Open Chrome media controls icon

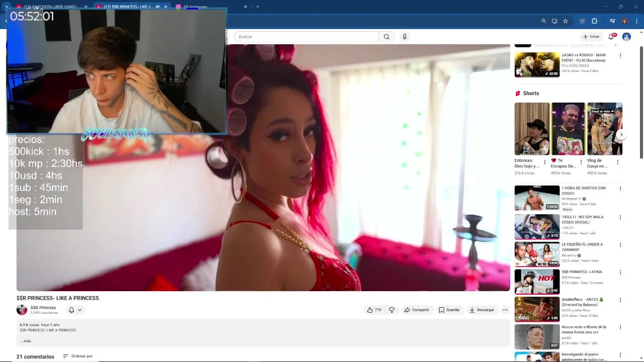point(612,21)
